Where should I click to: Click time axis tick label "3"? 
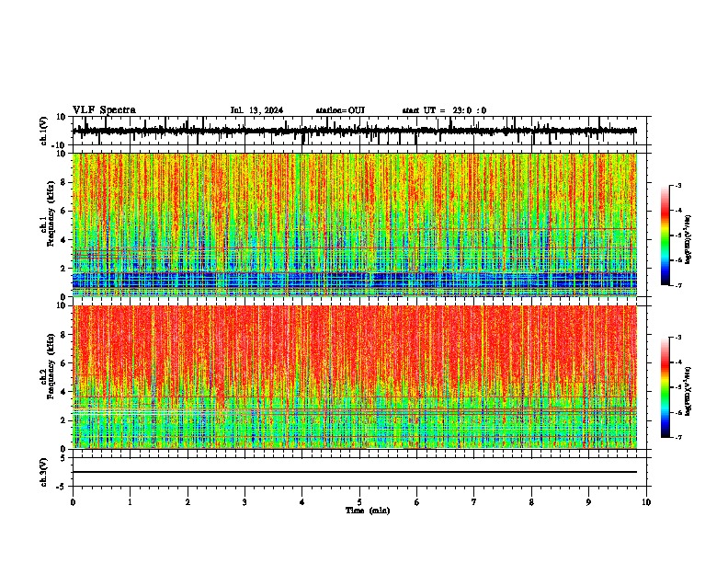[245, 502]
